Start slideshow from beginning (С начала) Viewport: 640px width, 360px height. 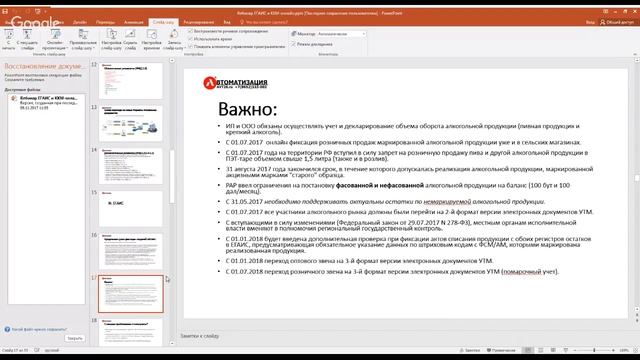pos(9,40)
